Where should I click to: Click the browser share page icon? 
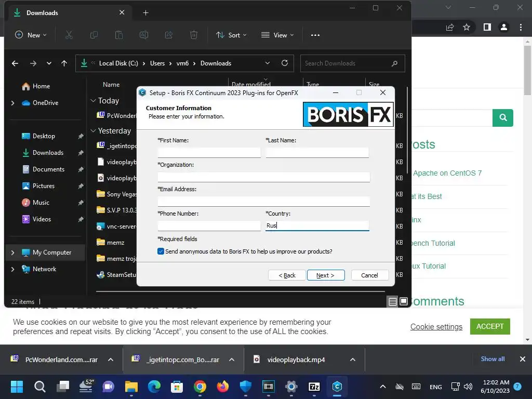450,27
